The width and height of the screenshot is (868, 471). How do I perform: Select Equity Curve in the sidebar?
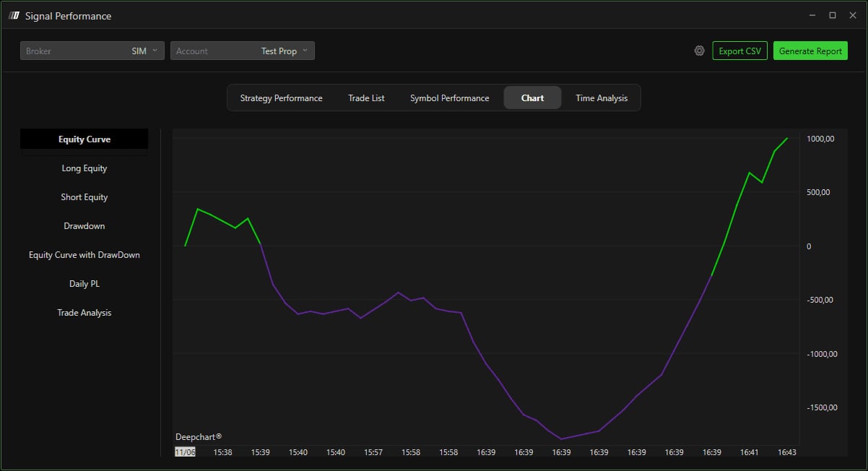(84, 139)
